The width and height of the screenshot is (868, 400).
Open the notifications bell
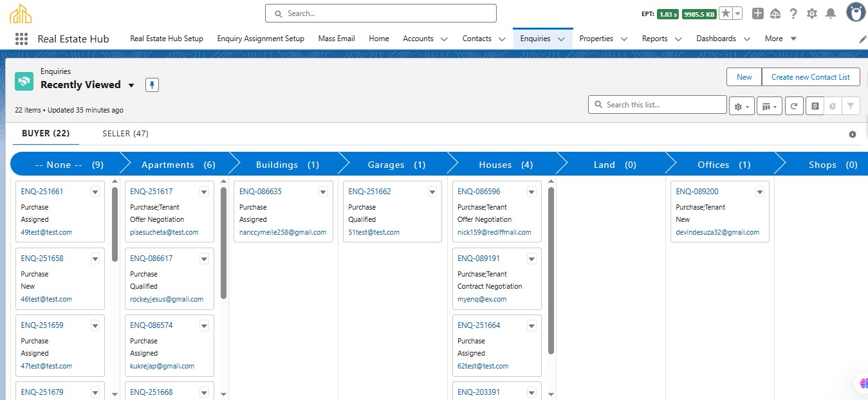click(x=831, y=14)
